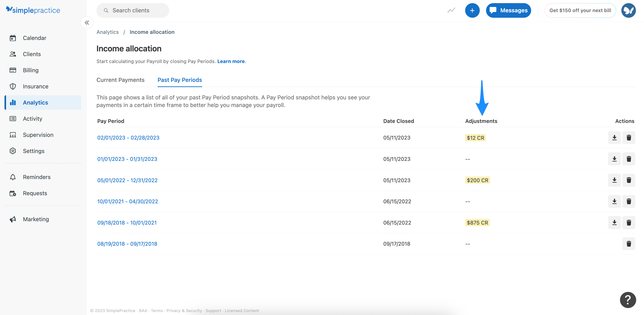Delete the 08/19/2018 pay period
Viewport: 644px width, 315px height.
(629, 244)
